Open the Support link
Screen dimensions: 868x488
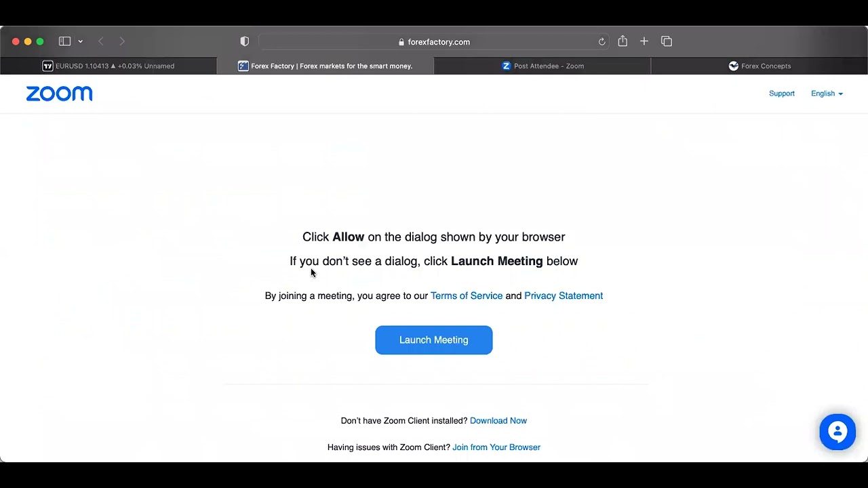click(x=781, y=94)
